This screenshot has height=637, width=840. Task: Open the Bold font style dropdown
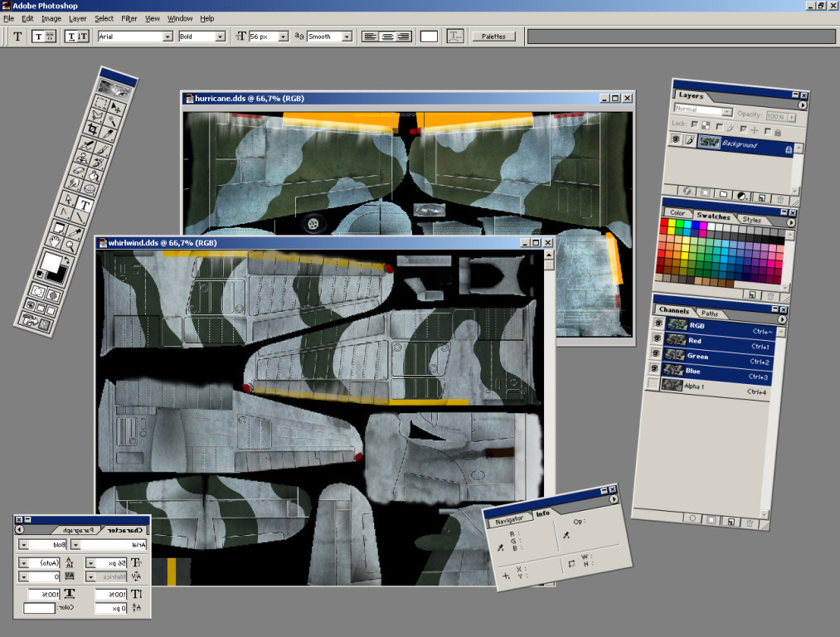220,36
